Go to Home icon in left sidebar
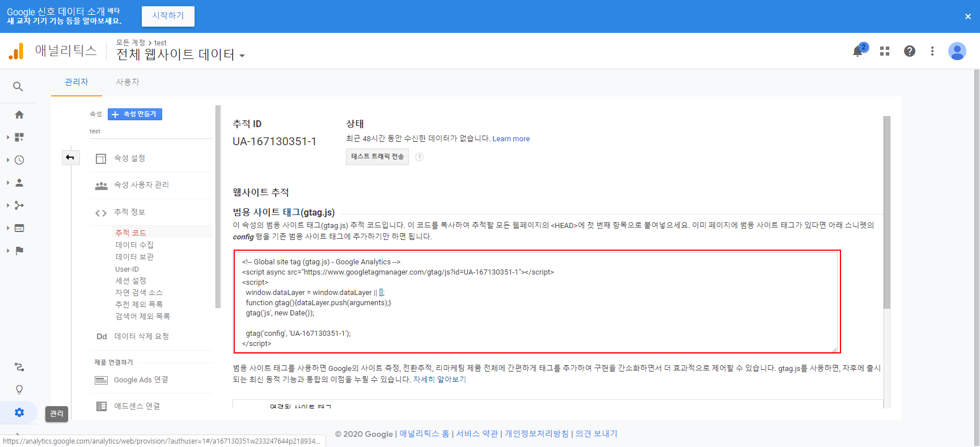The image size is (980, 447). [x=19, y=115]
